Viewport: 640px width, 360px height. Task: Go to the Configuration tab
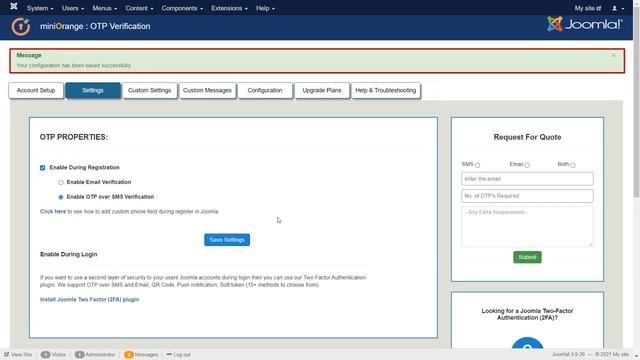tap(265, 91)
